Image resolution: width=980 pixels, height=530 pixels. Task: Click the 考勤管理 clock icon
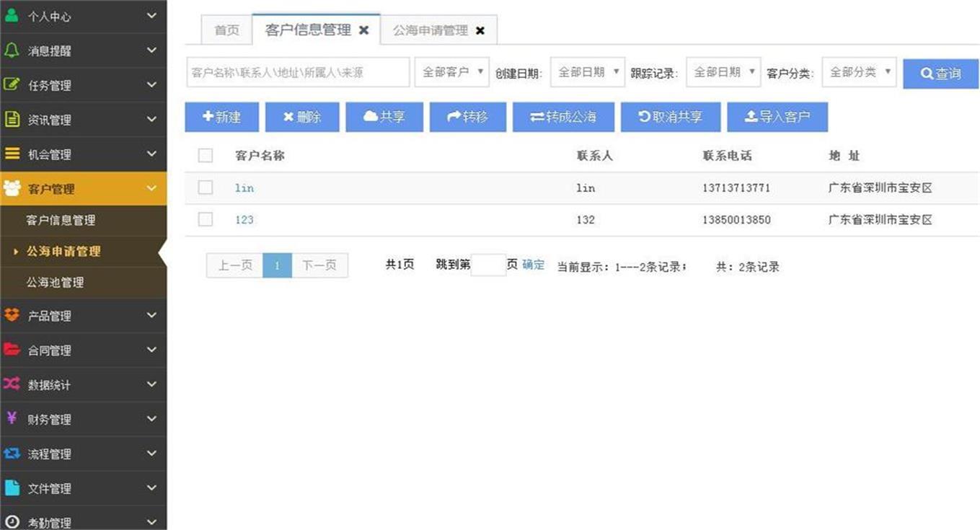pyautogui.click(x=12, y=522)
